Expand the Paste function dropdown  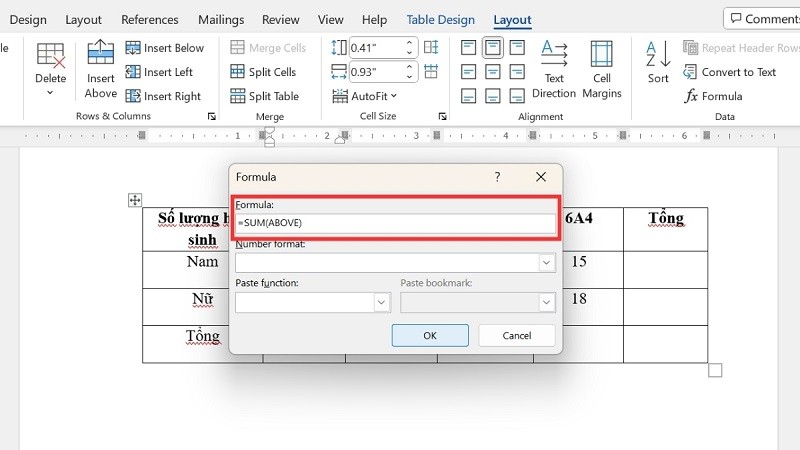pos(381,302)
